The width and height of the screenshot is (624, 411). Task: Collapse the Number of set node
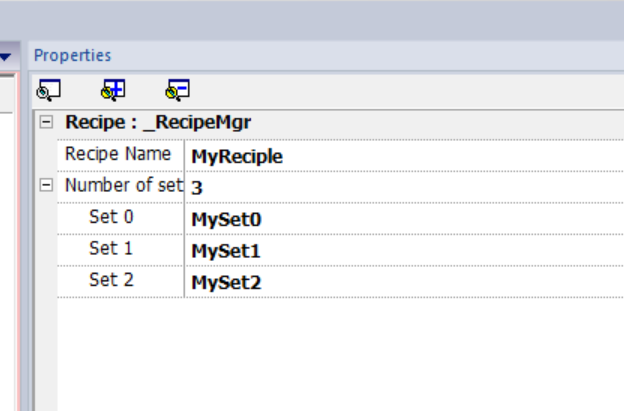pyautogui.click(x=46, y=185)
